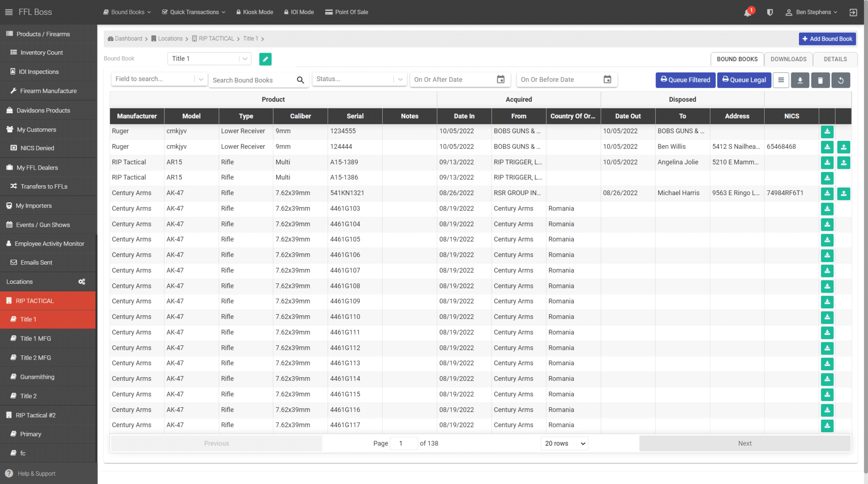Click the Locations settings gears icon
868x484 pixels.
(82, 282)
